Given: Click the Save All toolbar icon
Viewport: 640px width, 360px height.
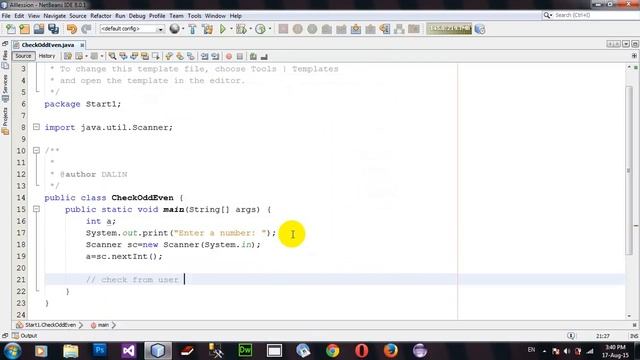Looking at the screenshot, I should click(53, 29).
